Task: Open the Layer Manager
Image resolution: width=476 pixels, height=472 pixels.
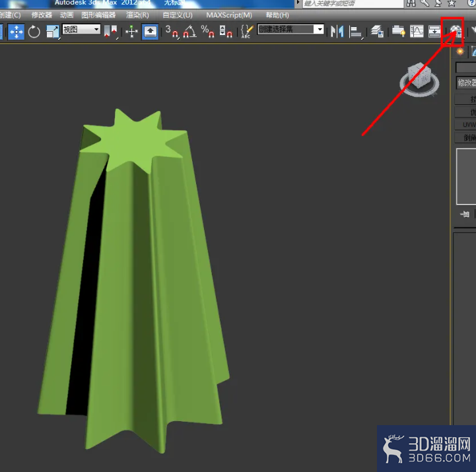Action: [x=378, y=31]
